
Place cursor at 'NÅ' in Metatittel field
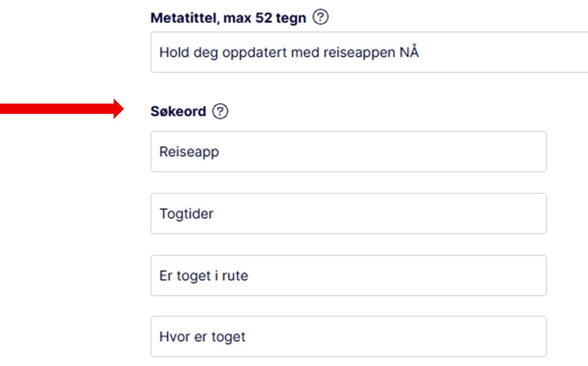(409, 52)
